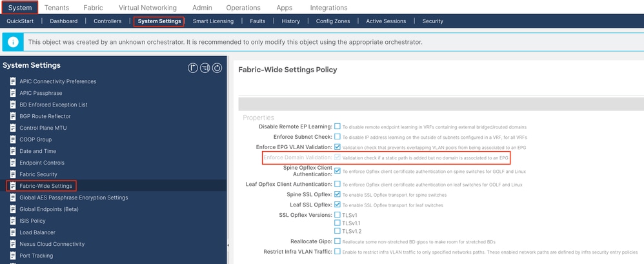The width and height of the screenshot is (644, 264).
Task: Select Fabric-Wide Settings in the tree
Action: 46,186
